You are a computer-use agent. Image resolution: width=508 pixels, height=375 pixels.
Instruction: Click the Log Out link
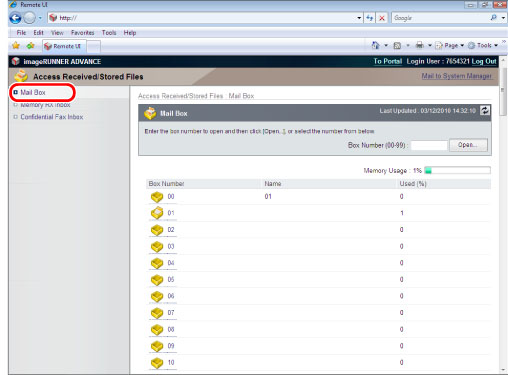[x=484, y=61]
